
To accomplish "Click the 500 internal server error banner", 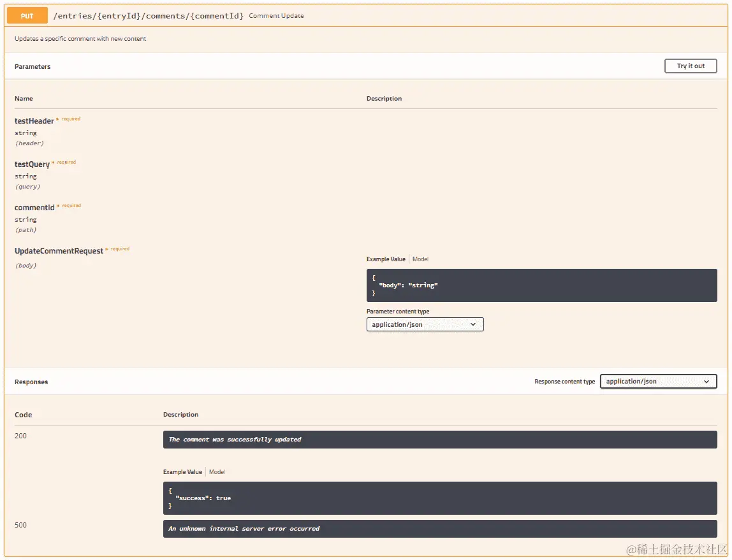I will pos(440,528).
